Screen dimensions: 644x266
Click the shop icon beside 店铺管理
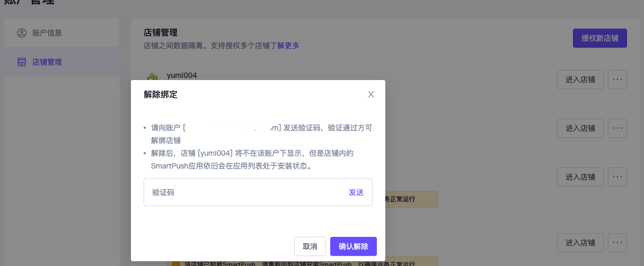(x=22, y=62)
